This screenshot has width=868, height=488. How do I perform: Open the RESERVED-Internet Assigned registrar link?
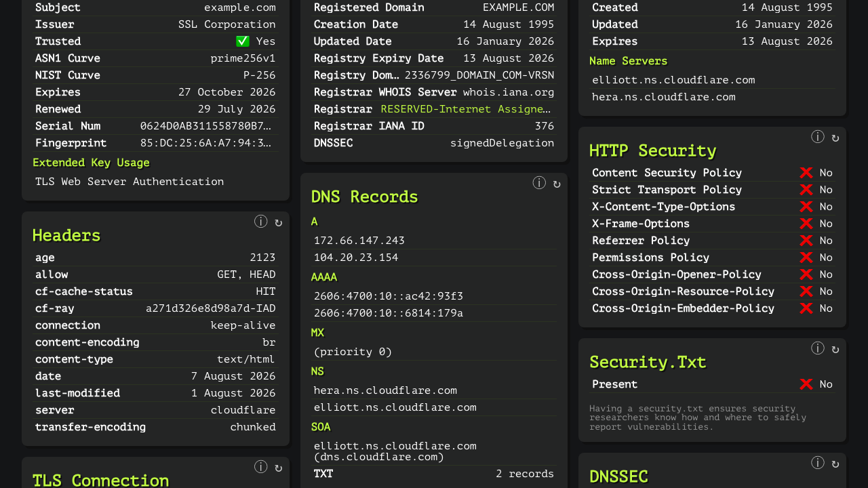point(466,109)
